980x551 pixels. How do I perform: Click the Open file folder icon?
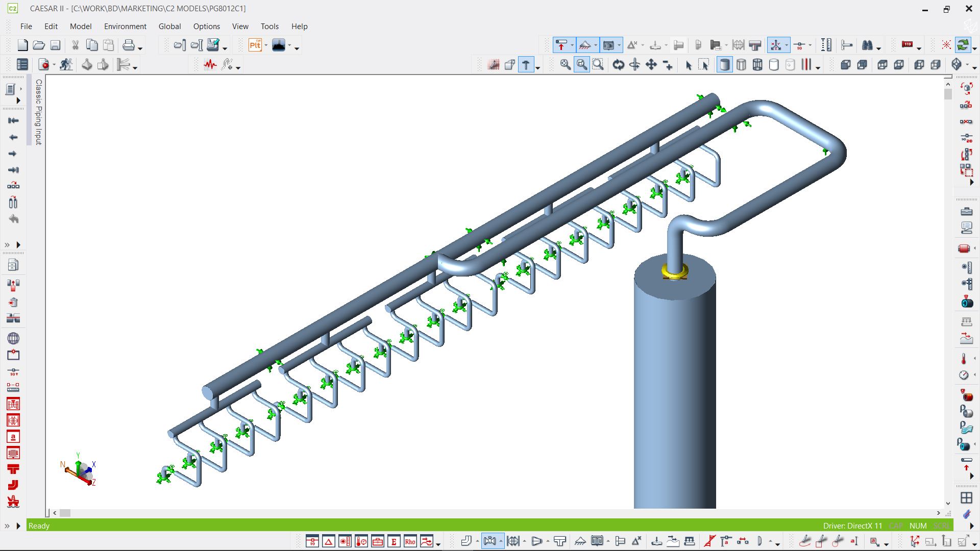(39, 45)
